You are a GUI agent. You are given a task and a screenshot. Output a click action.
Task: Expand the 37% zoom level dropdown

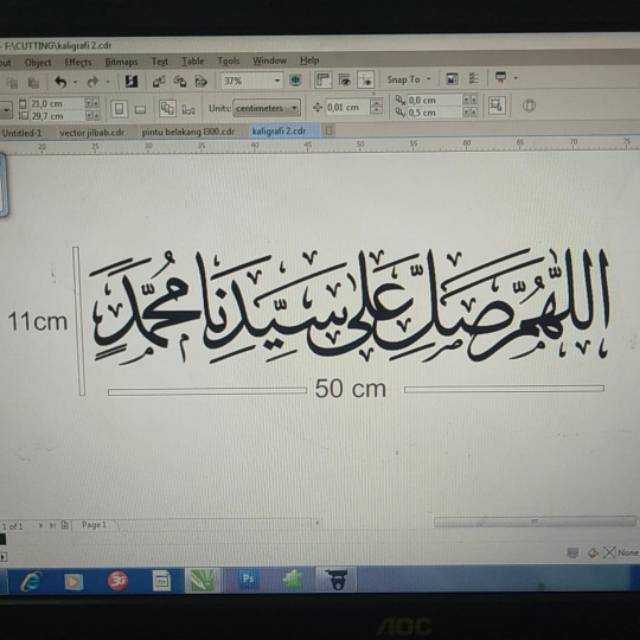[277, 81]
